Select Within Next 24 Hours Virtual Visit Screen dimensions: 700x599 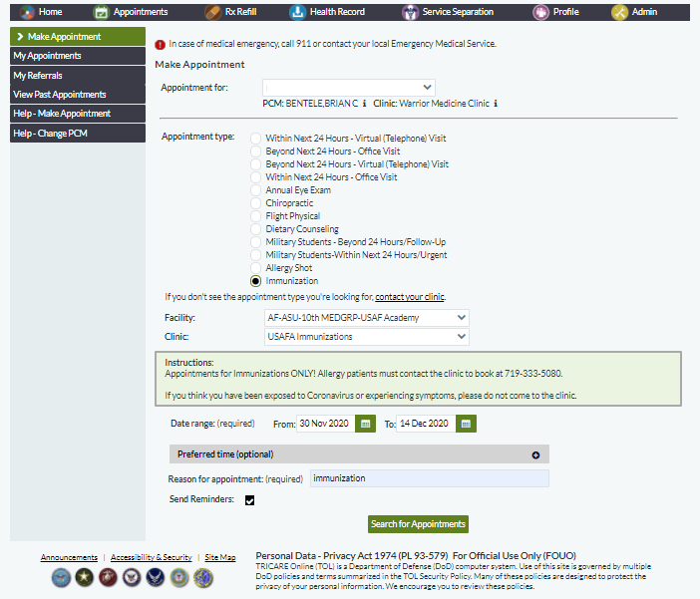pos(255,139)
